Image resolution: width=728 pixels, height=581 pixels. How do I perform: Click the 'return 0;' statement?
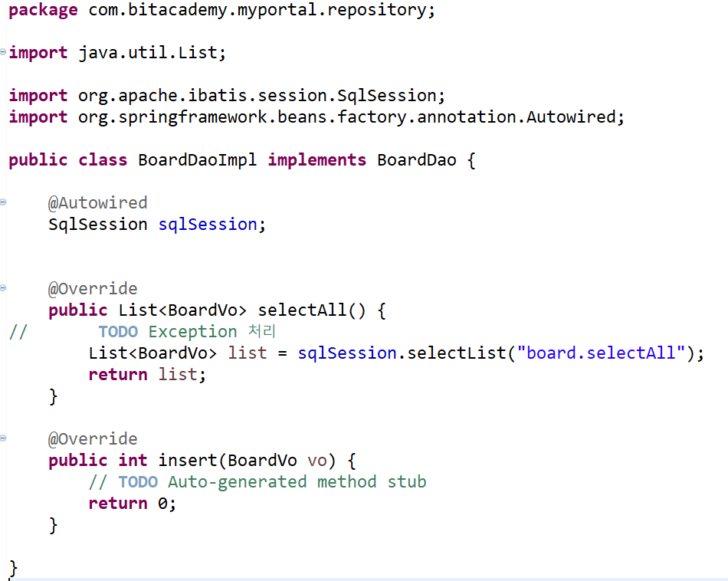pyautogui.click(x=133, y=504)
